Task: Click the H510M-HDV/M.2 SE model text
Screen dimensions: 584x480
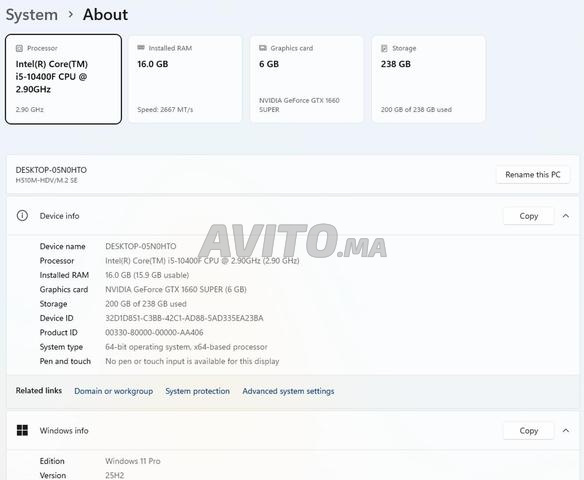Action: [47, 181]
